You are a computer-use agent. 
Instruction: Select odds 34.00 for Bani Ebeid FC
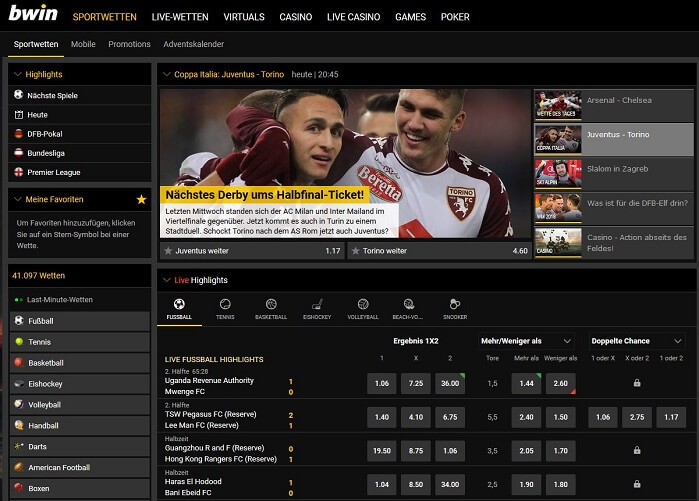450,485
